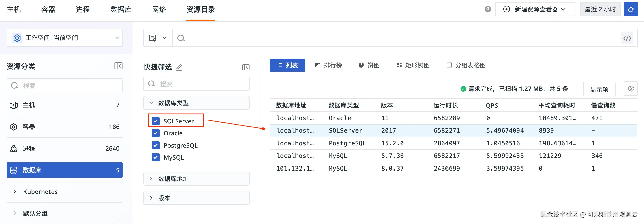644x224 pixels.
Task: Click the 主机 host icon in sidebar
Action: click(14, 105)
